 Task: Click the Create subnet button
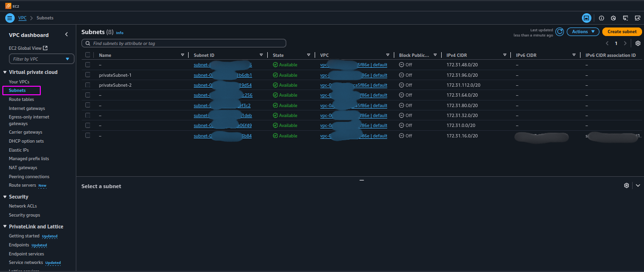tap(622, 32)
